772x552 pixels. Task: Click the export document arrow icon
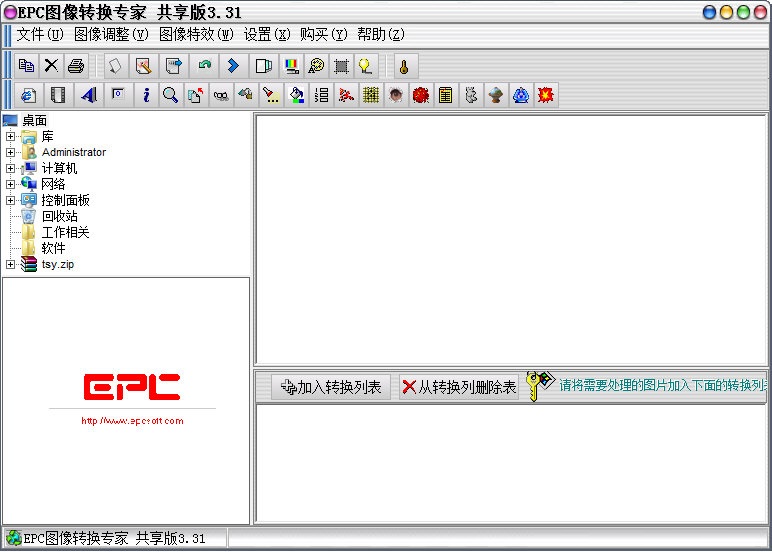click(173, 65)
